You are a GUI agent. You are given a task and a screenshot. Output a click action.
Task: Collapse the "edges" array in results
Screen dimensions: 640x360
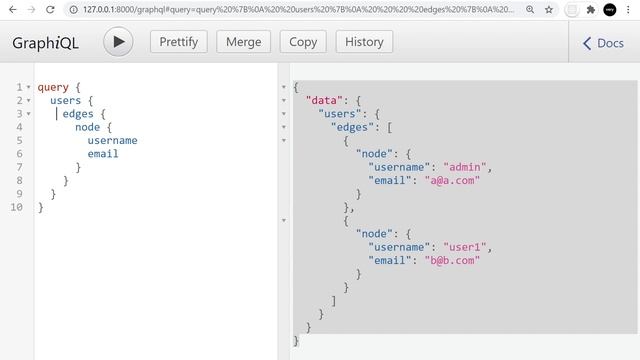click(284, 127)
